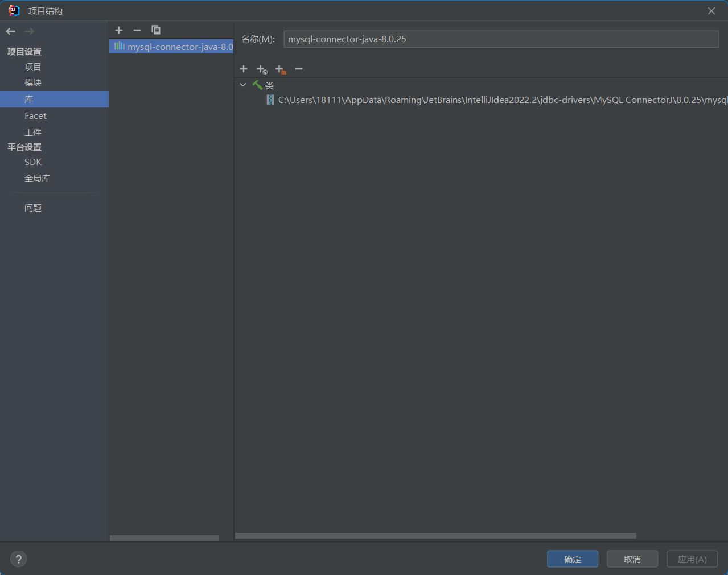This screenshot has height=575, width=728.
Task: Click the roots panel horizontal scrollbar
Action: click(x=435, y=536)
